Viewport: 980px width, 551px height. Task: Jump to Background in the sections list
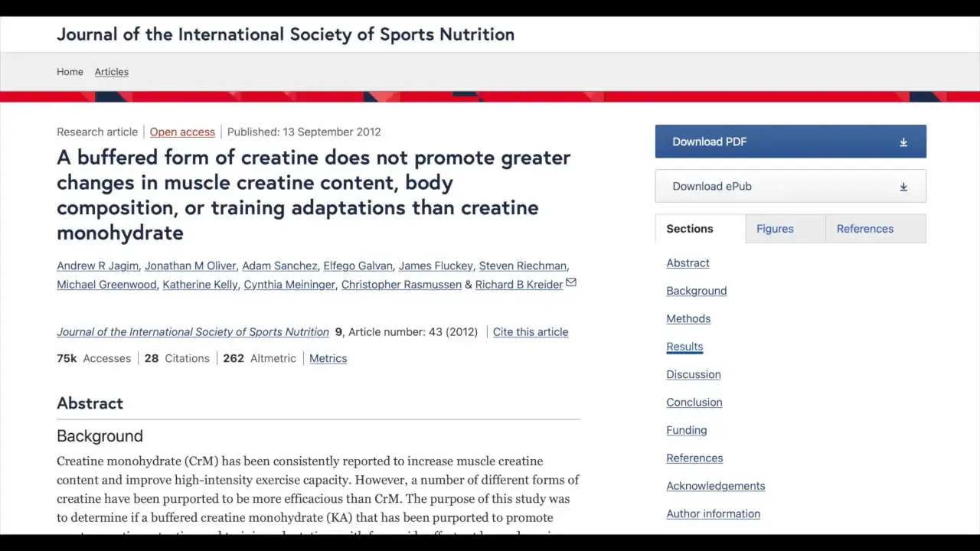click(697, 291)
